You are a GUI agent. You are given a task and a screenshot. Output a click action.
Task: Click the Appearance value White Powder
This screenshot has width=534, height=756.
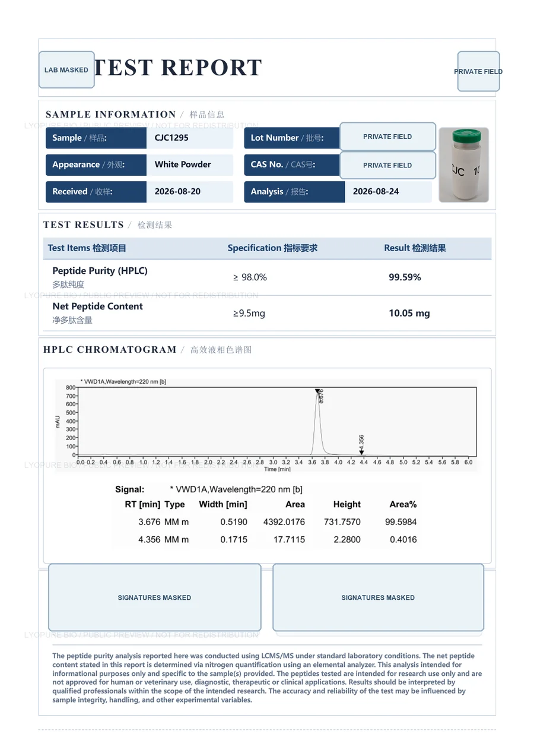183,165
